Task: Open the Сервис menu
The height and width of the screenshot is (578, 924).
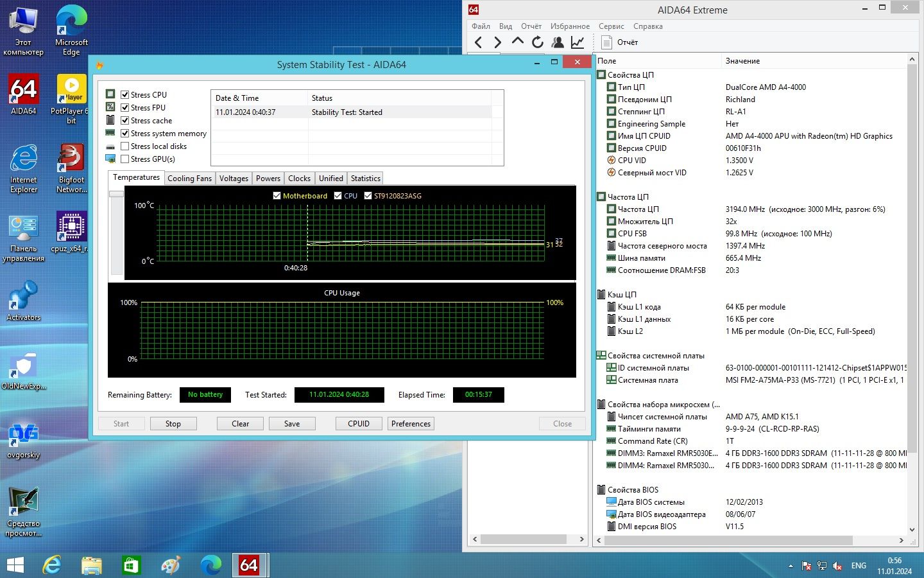Action: pos(612,26)
